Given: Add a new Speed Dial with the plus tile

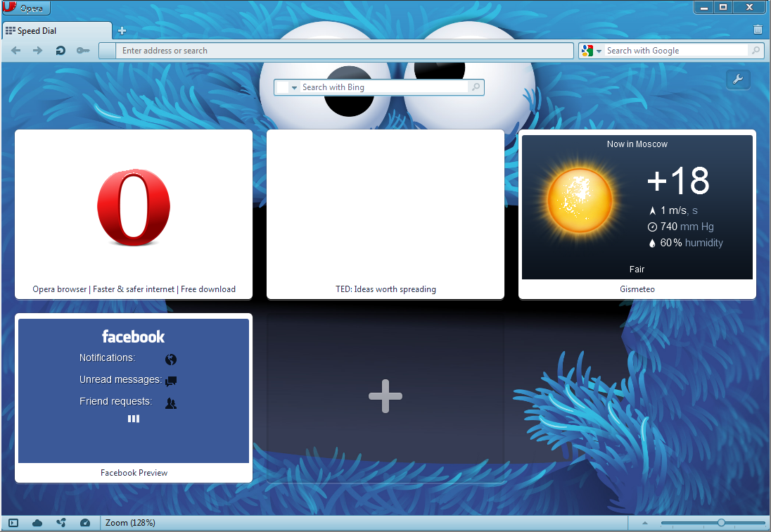Looking at the screenshot, I should 385,395.
